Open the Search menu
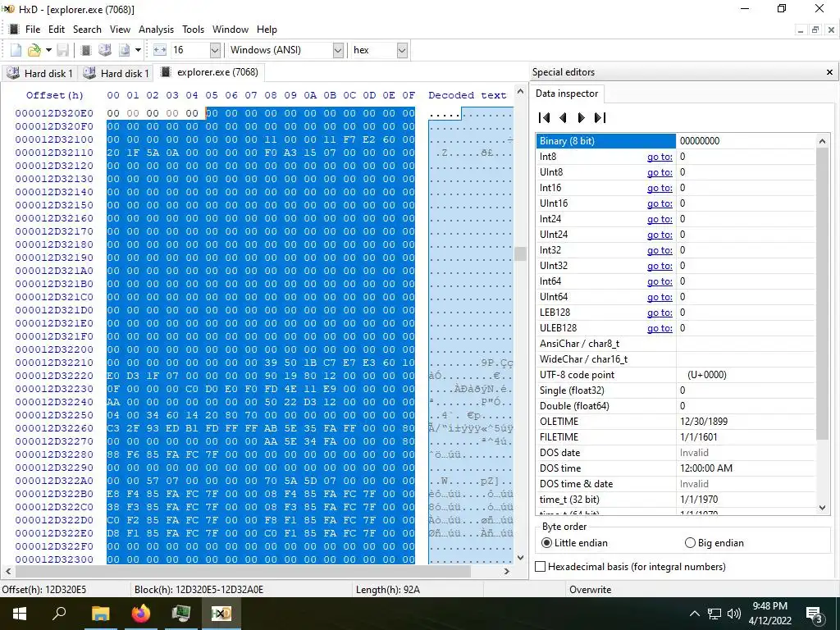The height and width of the screenshot is (630, 840). 87,30
